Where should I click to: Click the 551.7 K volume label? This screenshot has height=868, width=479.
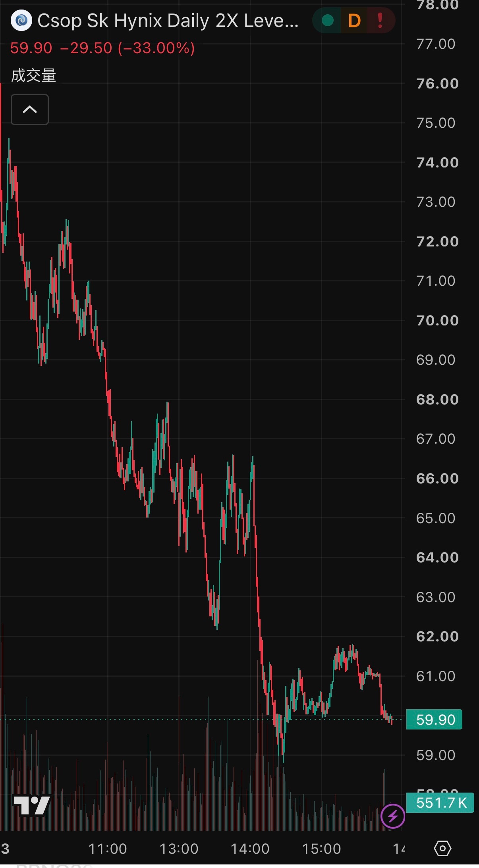click(x=440, y=803)
